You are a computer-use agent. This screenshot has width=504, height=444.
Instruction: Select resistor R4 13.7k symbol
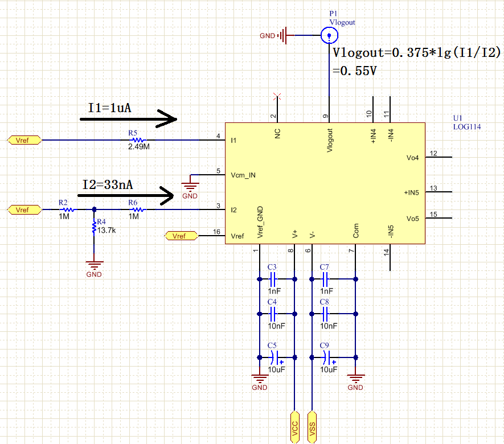click(94, 227)
